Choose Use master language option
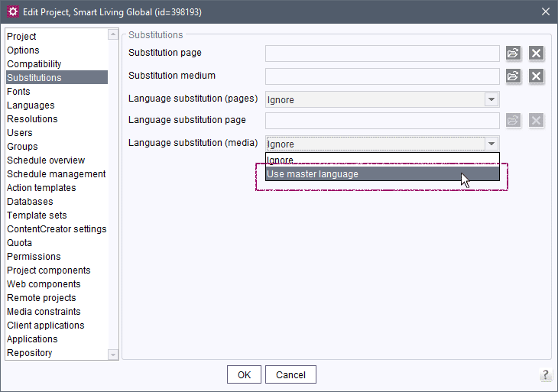558x392 pixels. coord(382,174)
